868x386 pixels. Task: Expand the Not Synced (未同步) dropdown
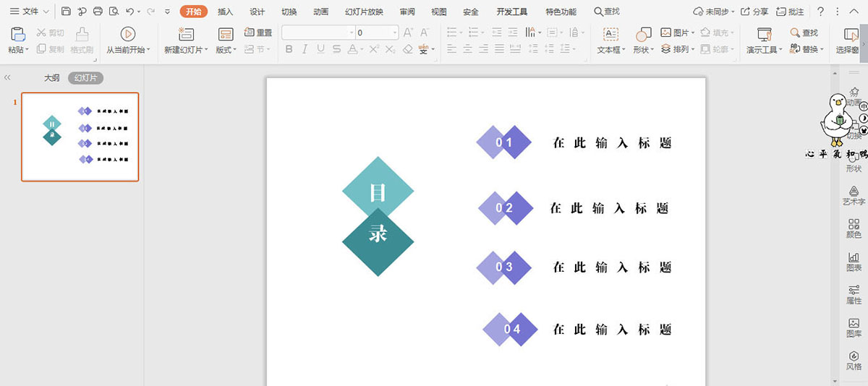[x=733, y=12]
